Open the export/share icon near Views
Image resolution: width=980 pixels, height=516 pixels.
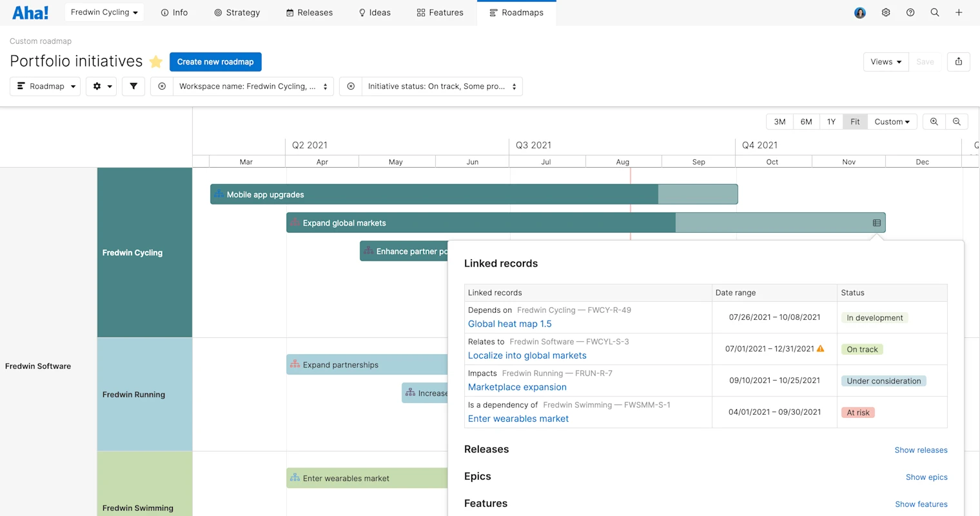pos(959,61)
